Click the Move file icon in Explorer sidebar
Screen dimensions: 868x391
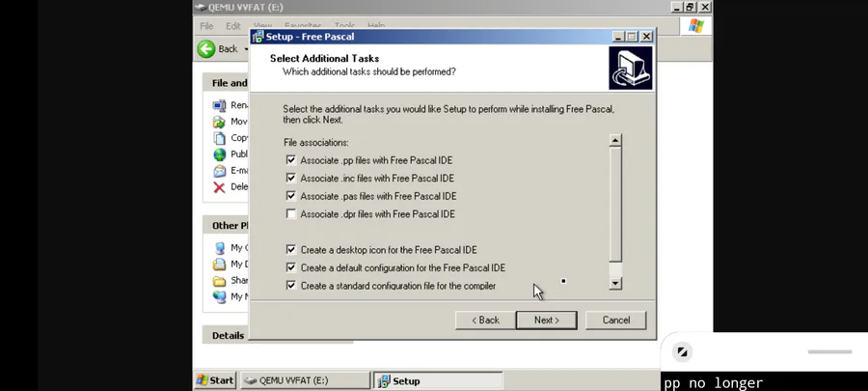220,122
